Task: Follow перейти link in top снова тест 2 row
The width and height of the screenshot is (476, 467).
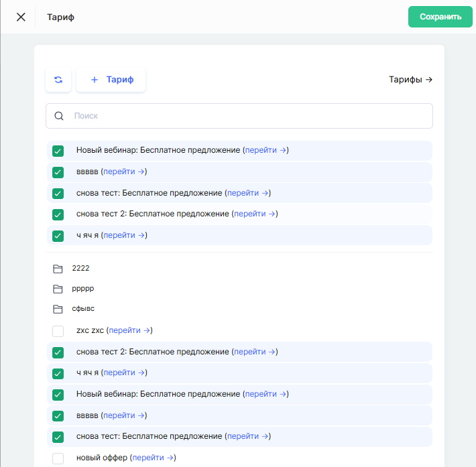Action: 255,214
